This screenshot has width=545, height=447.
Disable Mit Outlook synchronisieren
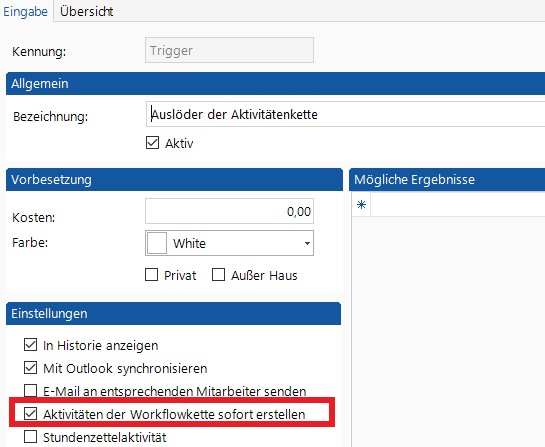click(31, 368)
